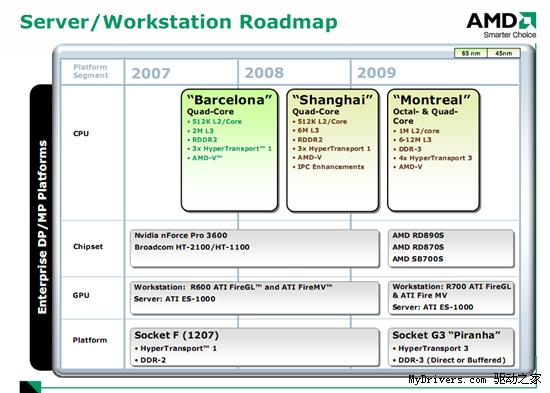Click the 2007 column header
550x393 pixels.
(151, 73)
